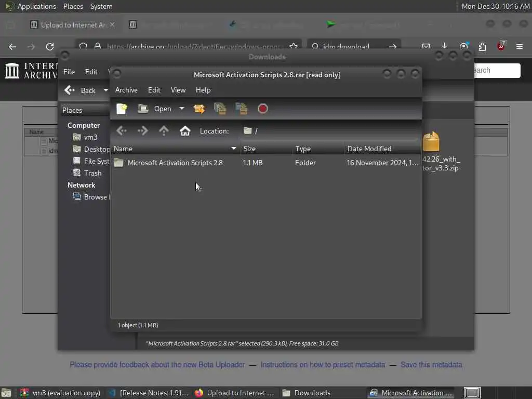Sort the list by Name column
Screen dimensions: 532x399
[x=176, y=149]
